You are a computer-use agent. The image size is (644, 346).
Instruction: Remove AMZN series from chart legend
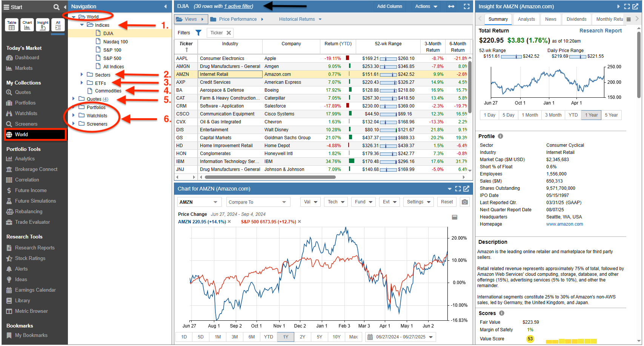[229, 221]
